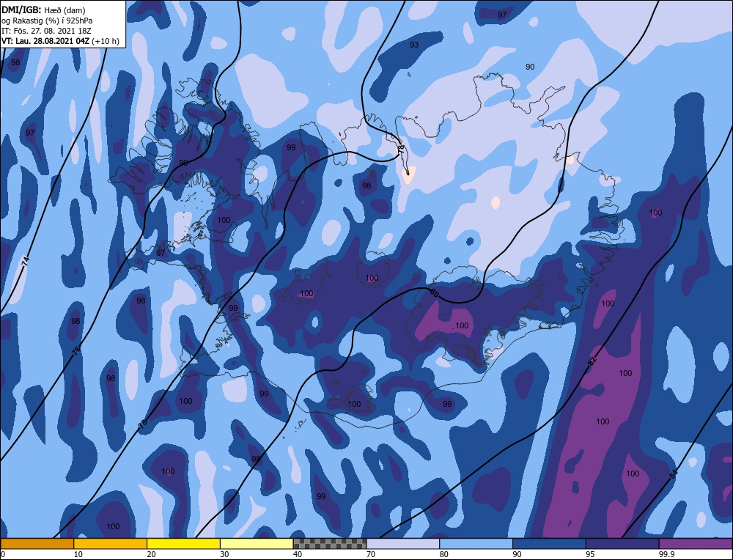Click the checkered 40-70 legend band
Screen dimensions: 733x560
point(330,543)
